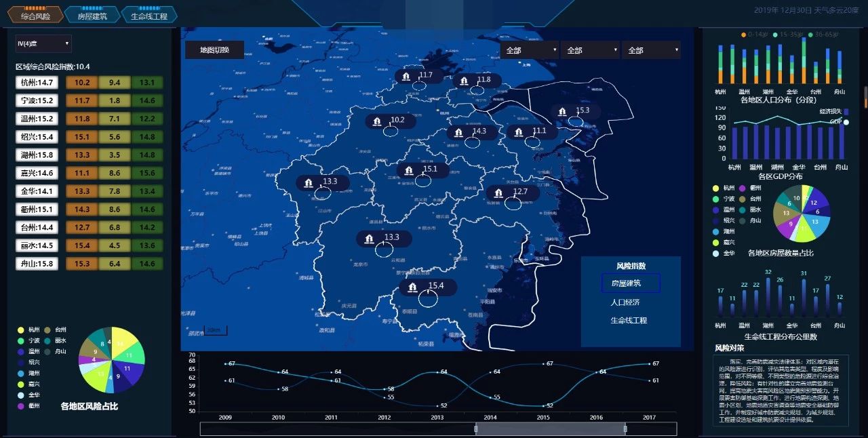
Task: Click the building icon on the 12.7 map marker
Action: pyautogui.click(x=499, y=193)
